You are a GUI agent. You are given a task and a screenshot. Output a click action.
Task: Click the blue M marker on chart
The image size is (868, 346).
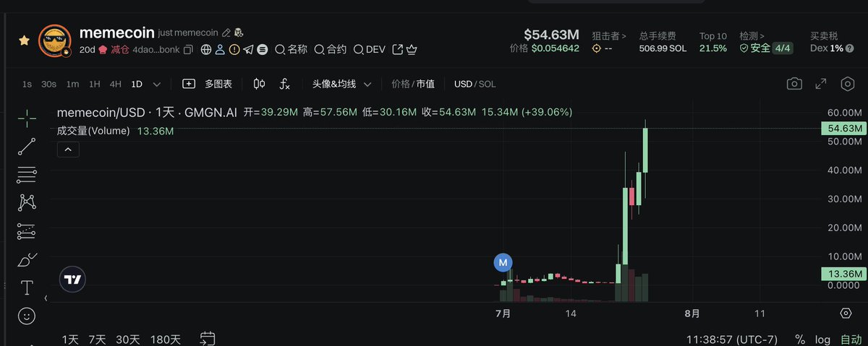click(x=503, y=262)
